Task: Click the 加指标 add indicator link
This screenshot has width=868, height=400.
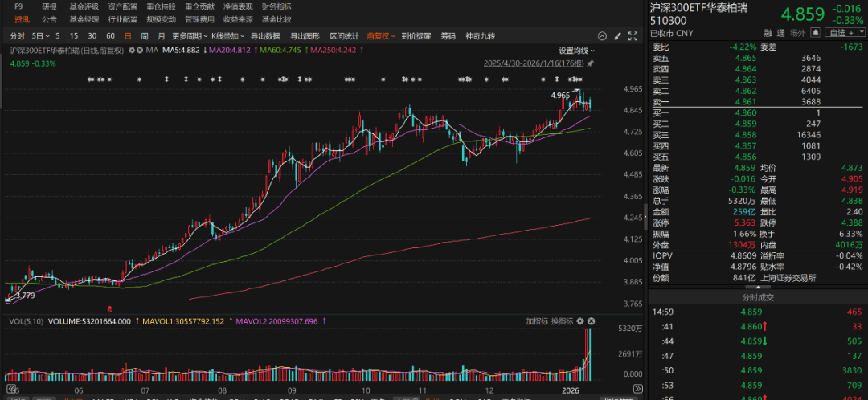Action: [537, 321]
